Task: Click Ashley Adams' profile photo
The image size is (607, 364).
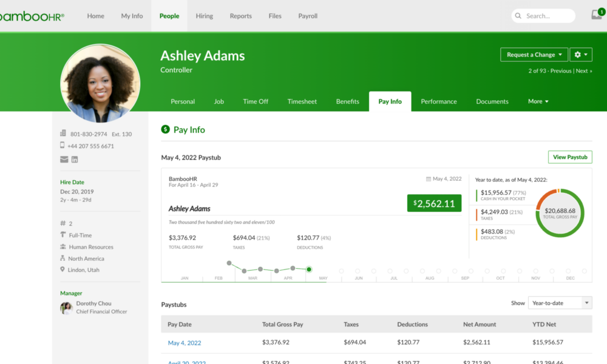Action: click(x=100, y=84)
